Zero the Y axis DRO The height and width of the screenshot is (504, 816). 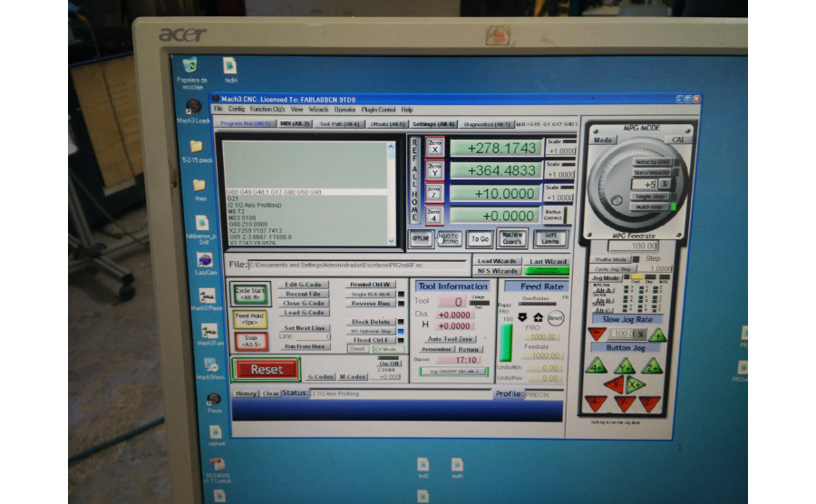tap(434, 170)
